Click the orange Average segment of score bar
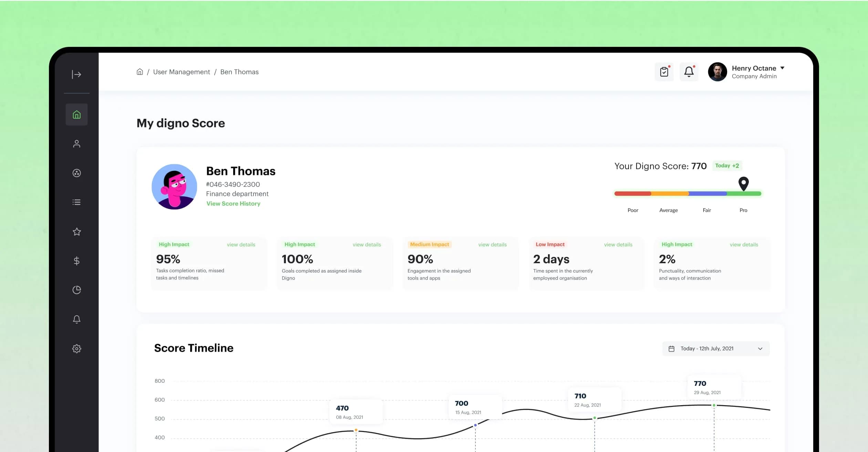The width and height of the screenshot is (868, 452). [670, 194]
